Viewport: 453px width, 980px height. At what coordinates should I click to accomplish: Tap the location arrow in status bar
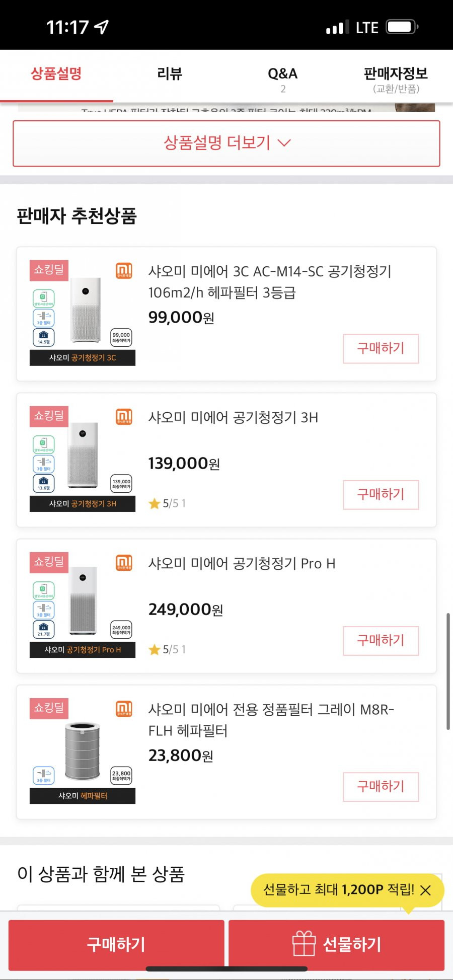point(102,27)
